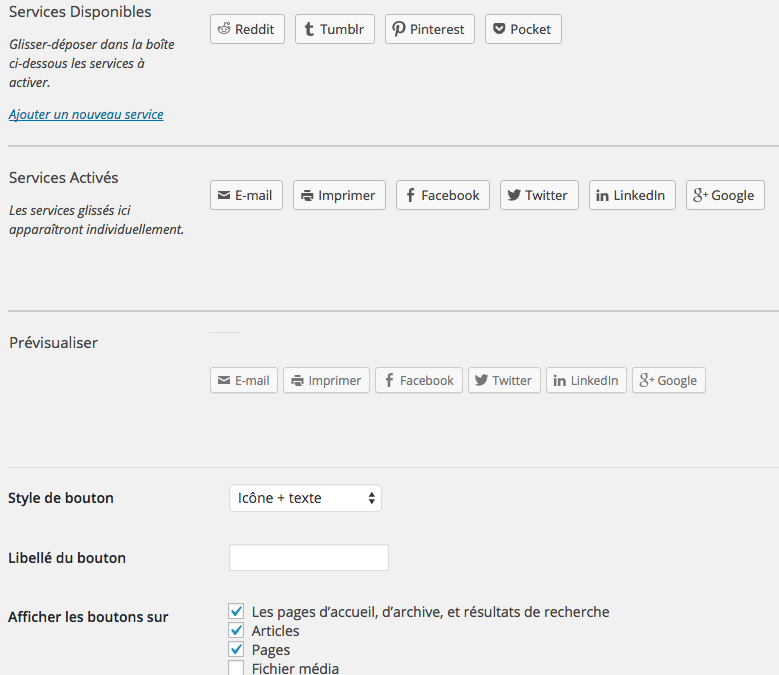Uncheck the Articles checkbox
This screenshot has height=675, width=779.
coord(236,630)
